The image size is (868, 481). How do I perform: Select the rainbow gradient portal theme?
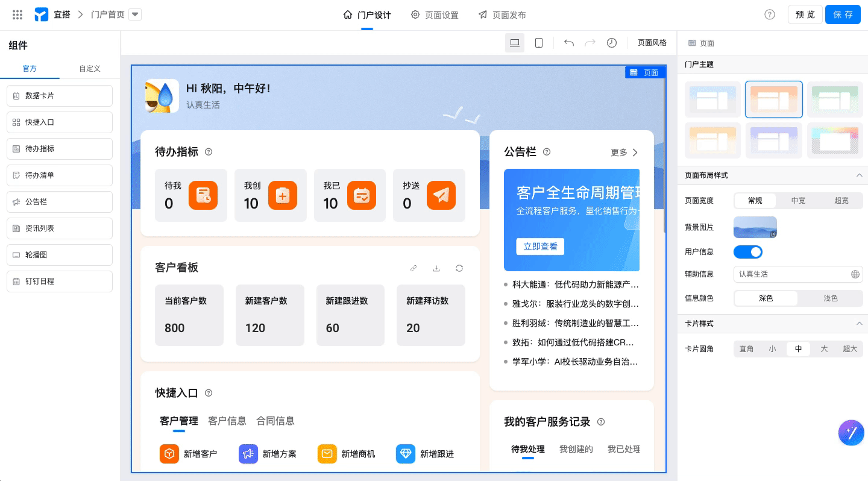tap(835, 140)
